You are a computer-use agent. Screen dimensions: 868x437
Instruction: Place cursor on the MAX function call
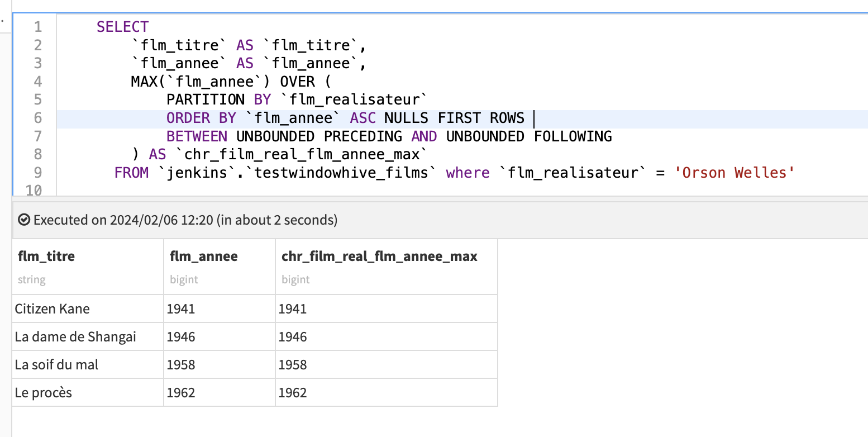[x=144, y=82]
